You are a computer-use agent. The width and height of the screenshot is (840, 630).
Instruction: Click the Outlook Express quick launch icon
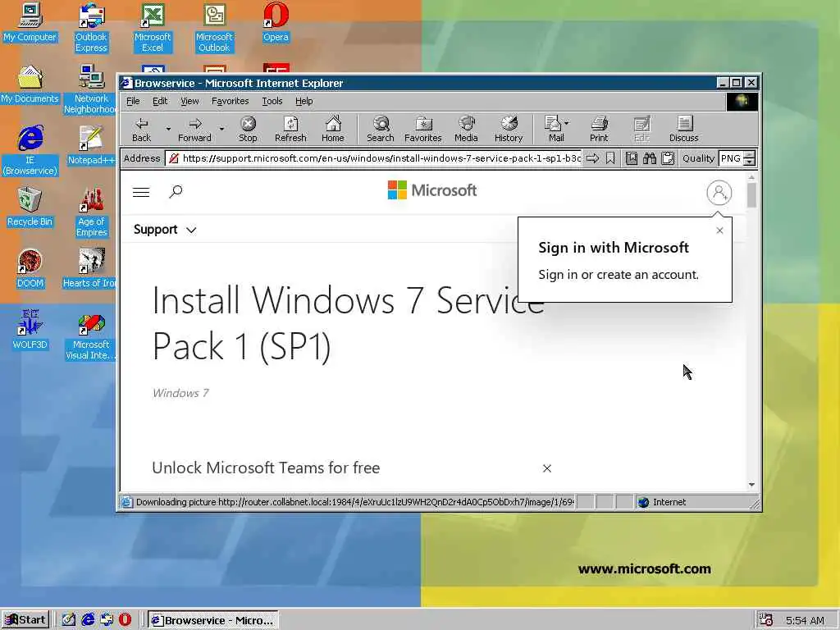click(106, 620)
